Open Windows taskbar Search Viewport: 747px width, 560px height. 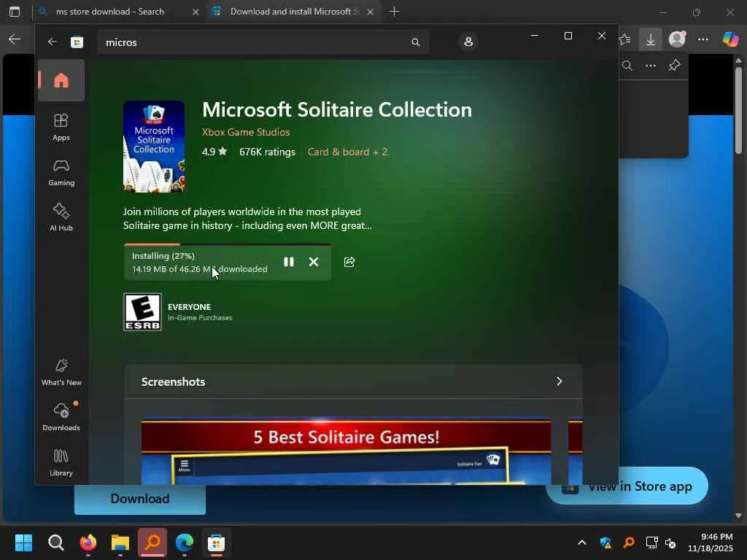tap(55, 542)
